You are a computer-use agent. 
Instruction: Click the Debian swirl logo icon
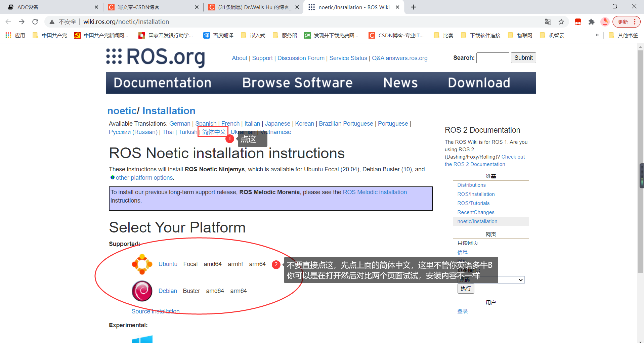[142, 291]
